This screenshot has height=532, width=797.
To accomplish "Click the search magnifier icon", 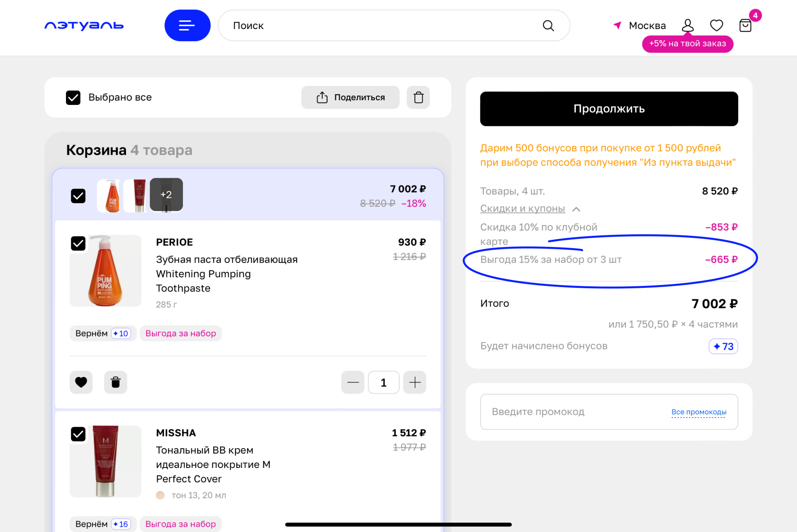I will [x=548, y=25].
